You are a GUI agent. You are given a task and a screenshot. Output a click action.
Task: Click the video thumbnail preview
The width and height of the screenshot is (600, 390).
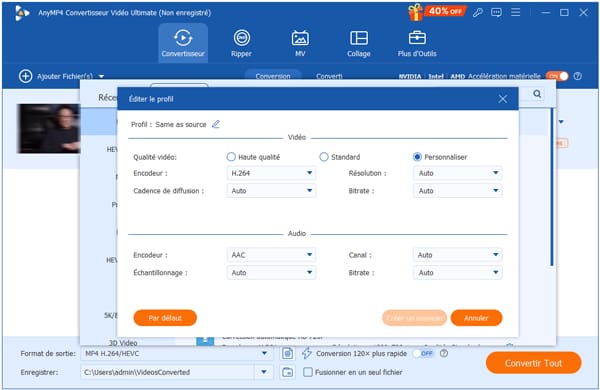49,129
